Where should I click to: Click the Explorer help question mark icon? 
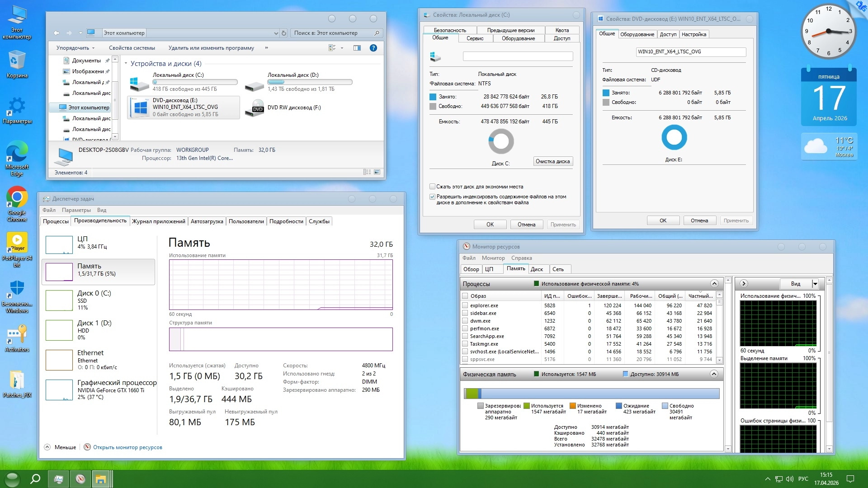point(373,48)
